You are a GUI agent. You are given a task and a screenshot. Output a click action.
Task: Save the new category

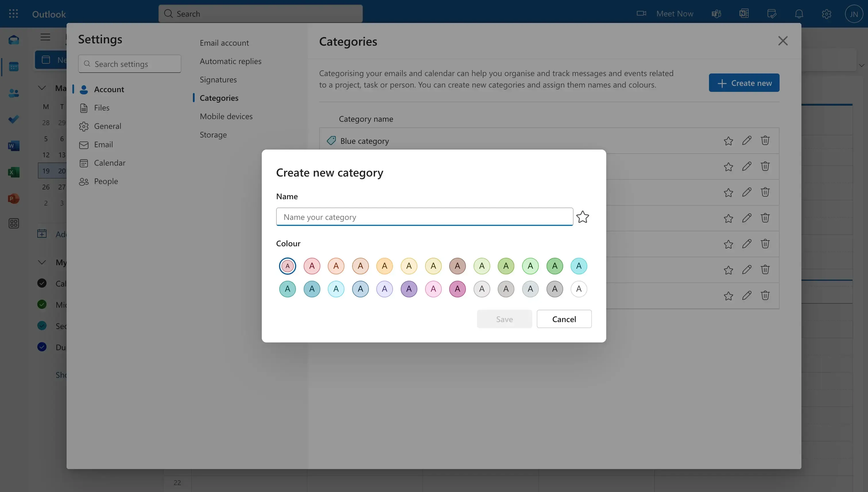(x=504, y=319)
